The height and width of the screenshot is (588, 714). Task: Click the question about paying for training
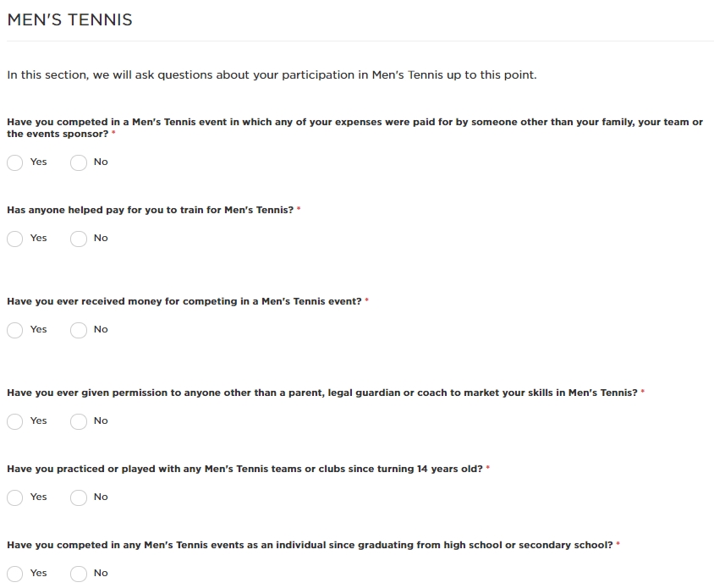pyautogui.click(x=151, y=210)
